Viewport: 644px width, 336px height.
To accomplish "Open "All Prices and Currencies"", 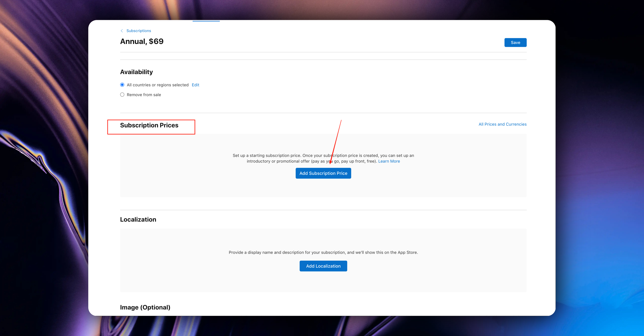I will pyautogui.click(x=503, y=124).
